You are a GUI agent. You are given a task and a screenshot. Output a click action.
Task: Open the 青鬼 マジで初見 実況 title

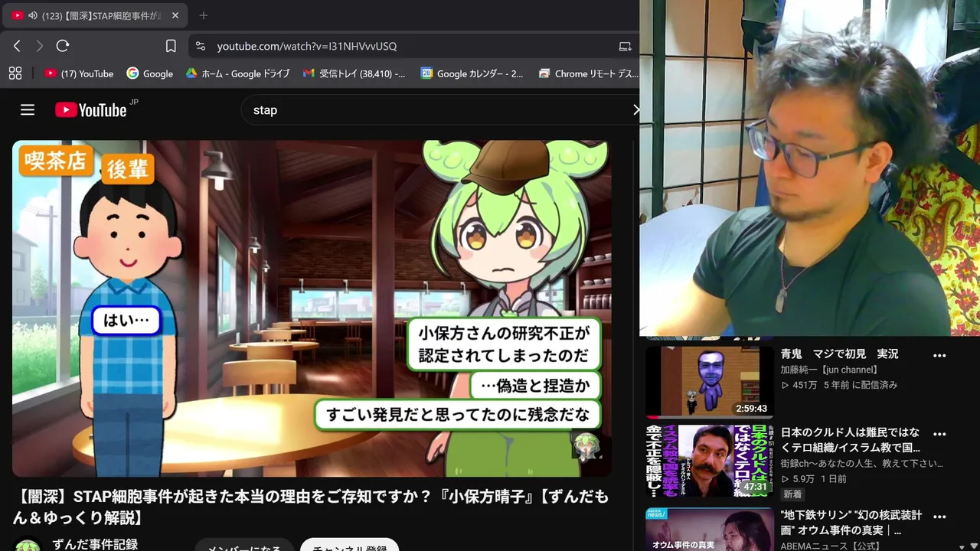coord(840,354)
